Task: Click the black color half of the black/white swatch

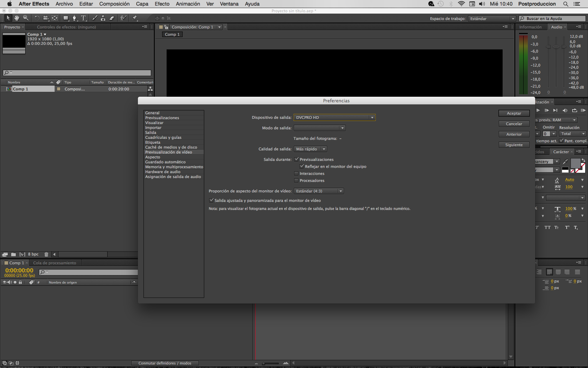Action: point(565,169)
